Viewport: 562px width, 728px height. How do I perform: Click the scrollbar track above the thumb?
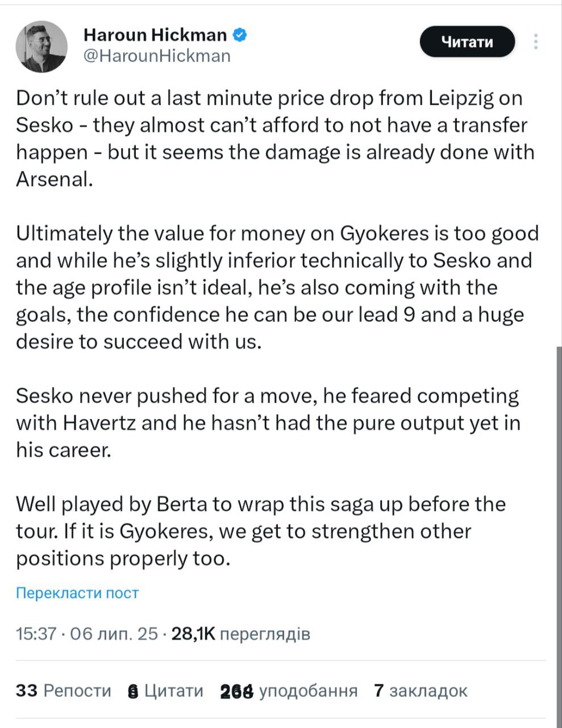point(559,171)
